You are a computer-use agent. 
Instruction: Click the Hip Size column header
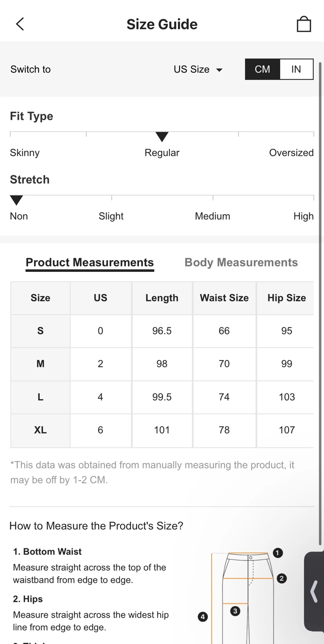(286, 298)
